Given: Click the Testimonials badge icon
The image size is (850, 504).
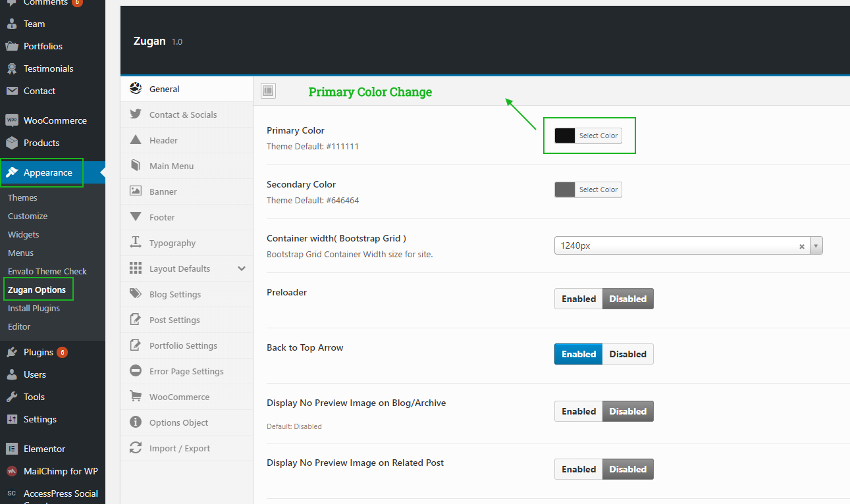Looking at the screenshot, I should click(x=12, y=68).
